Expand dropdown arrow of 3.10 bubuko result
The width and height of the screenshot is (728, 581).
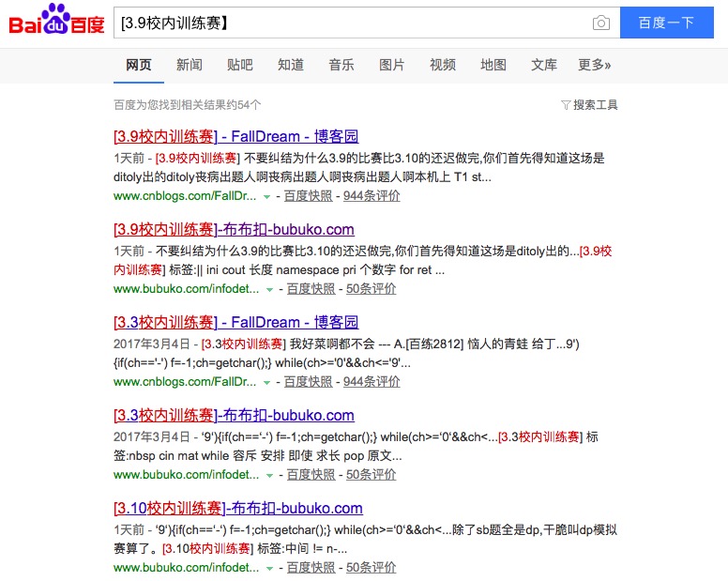(269, 569)
